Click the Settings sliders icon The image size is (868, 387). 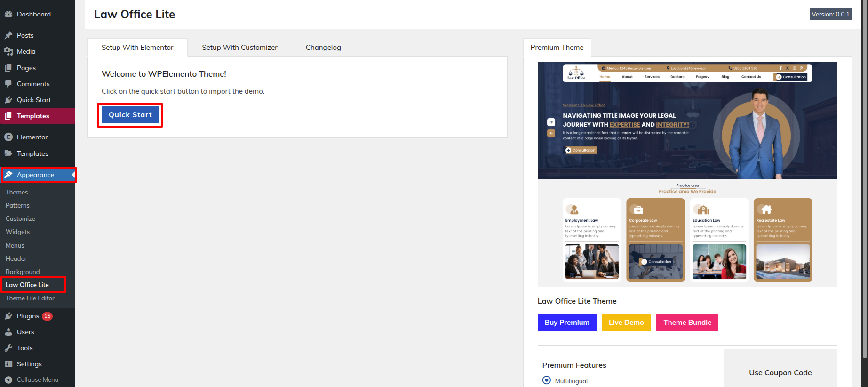tap(8, 364)
